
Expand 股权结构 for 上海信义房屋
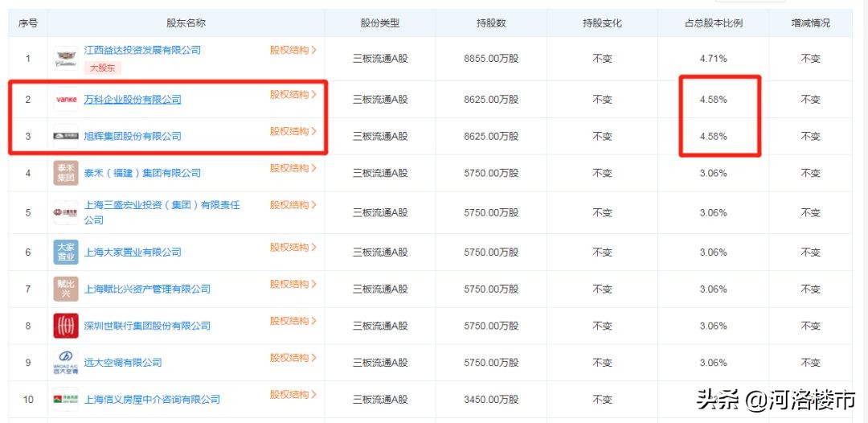pos(293,394)
